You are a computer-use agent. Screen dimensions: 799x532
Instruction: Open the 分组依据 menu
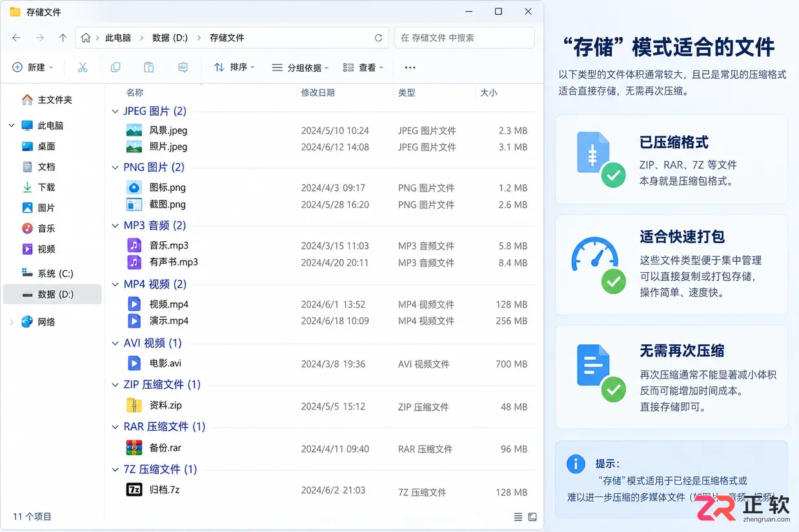[x=300, y=67]
